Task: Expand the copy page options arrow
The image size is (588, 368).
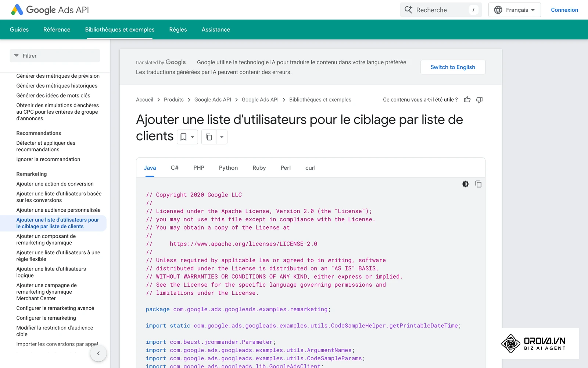Action: click(x=222, y=137)
